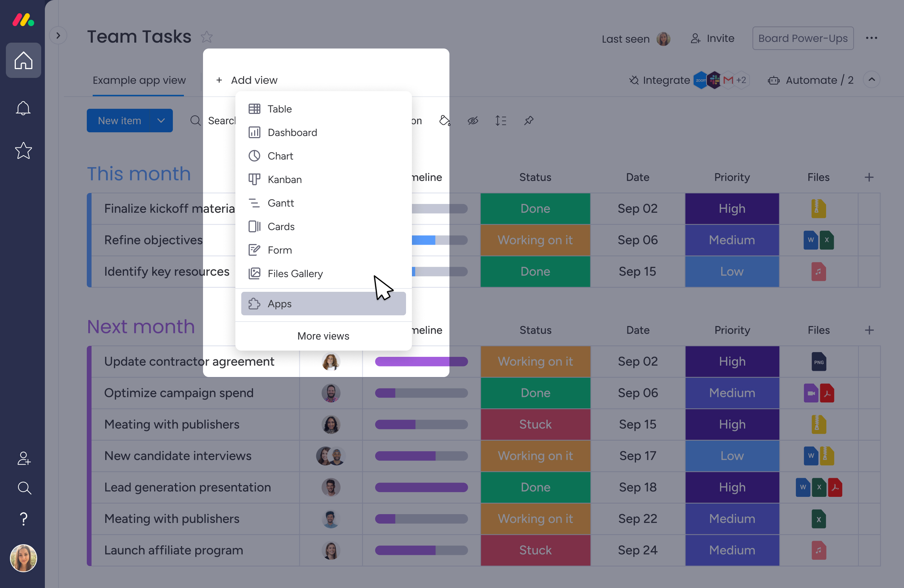Click the invite members sidebar icon
This screenshot has width=904, height=588.
tap(24, 459)
